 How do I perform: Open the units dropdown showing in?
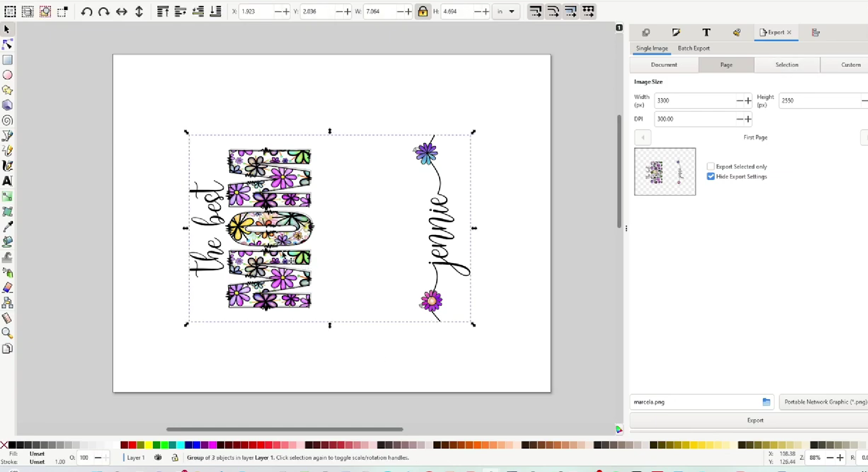point(506,11)
